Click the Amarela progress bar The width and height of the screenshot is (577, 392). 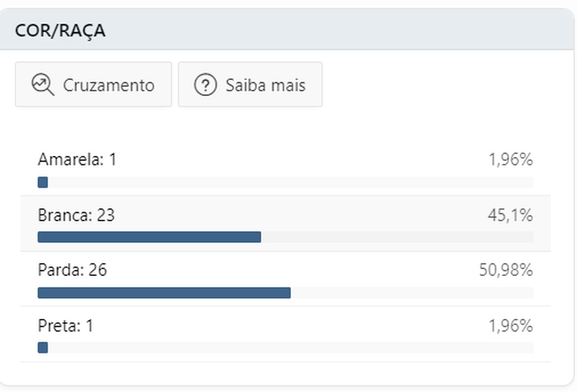(43, 182)
